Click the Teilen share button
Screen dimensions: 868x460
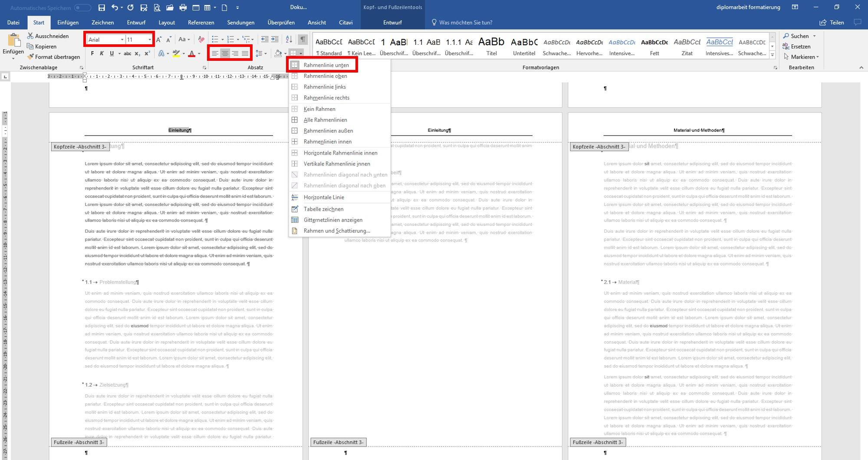pos(832,23)
